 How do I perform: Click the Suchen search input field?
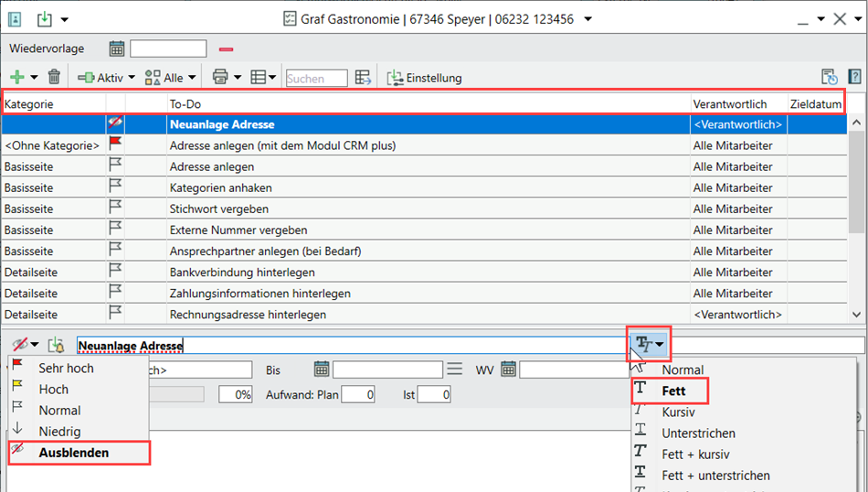click(316, 79)
